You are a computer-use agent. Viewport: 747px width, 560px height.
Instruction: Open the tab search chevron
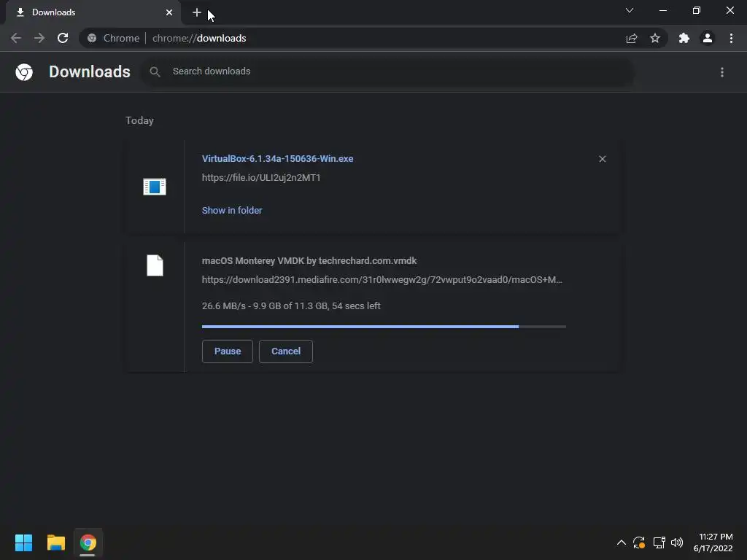click(x=630, y=10)
